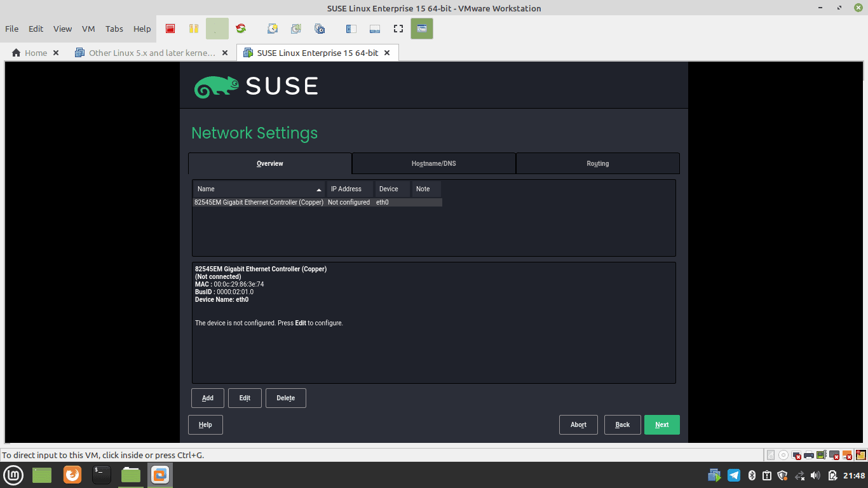Click Edit to configure the device
This screenshot has height=488, width=868.
245,398
